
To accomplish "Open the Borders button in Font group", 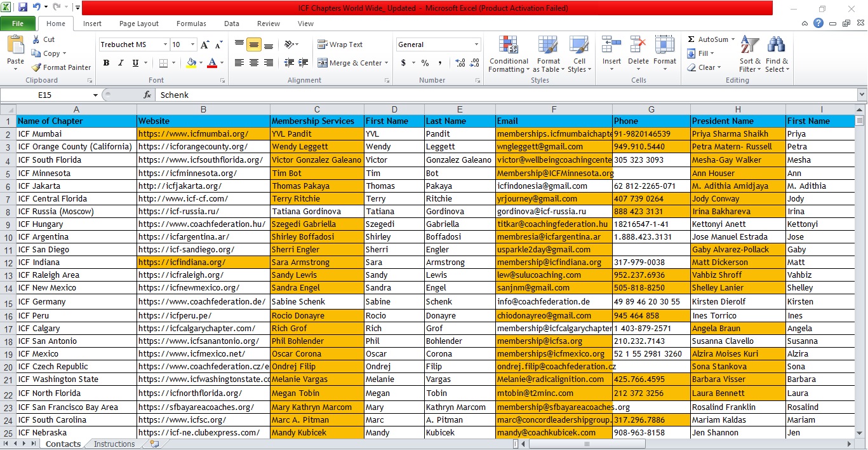I will click(x=163, y=63).
